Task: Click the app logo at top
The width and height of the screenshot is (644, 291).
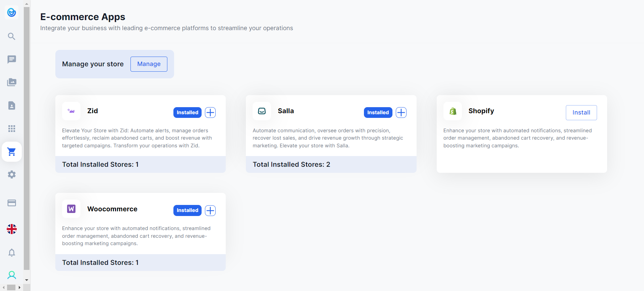Action: click(x=12, y=12)
